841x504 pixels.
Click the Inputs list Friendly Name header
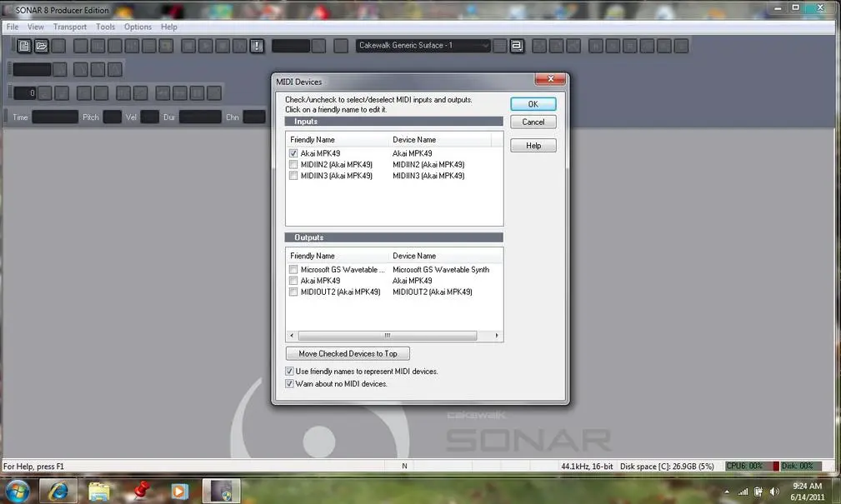pos(338,139)
